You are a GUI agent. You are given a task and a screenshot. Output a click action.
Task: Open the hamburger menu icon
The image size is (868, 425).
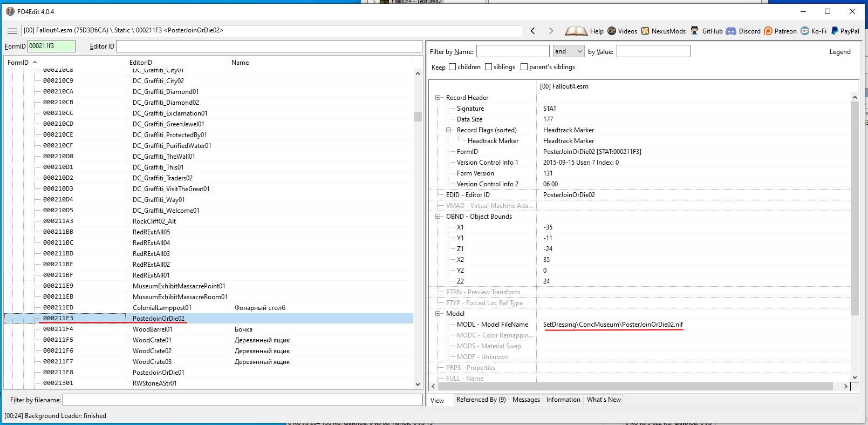click(x=12, y=31)
